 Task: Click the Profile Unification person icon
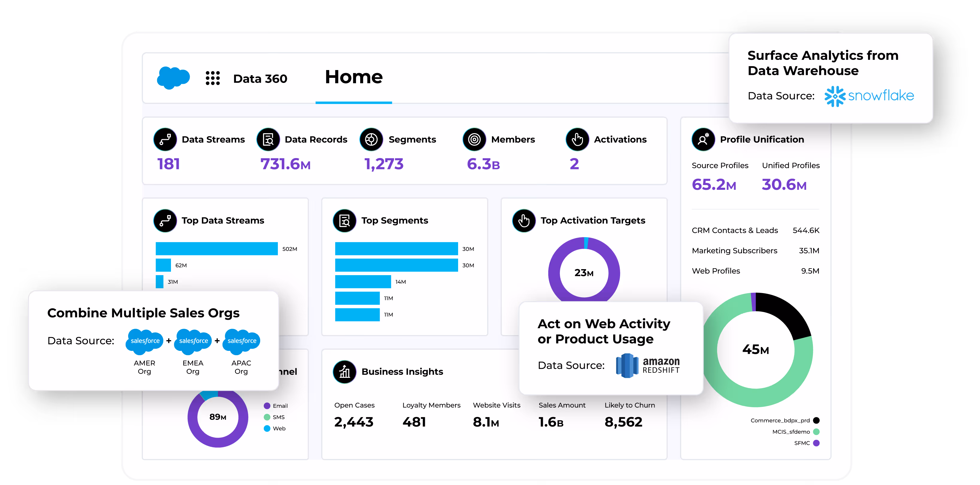[x=703, y=140]
